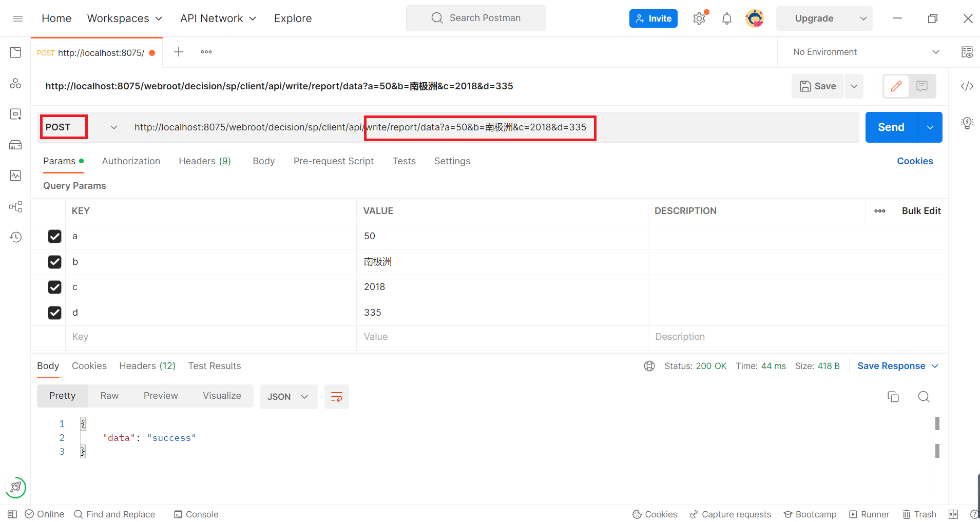Uncheck the parameter b checkbox
This screenshot has width=980, height=522.
tap(54, 262)
